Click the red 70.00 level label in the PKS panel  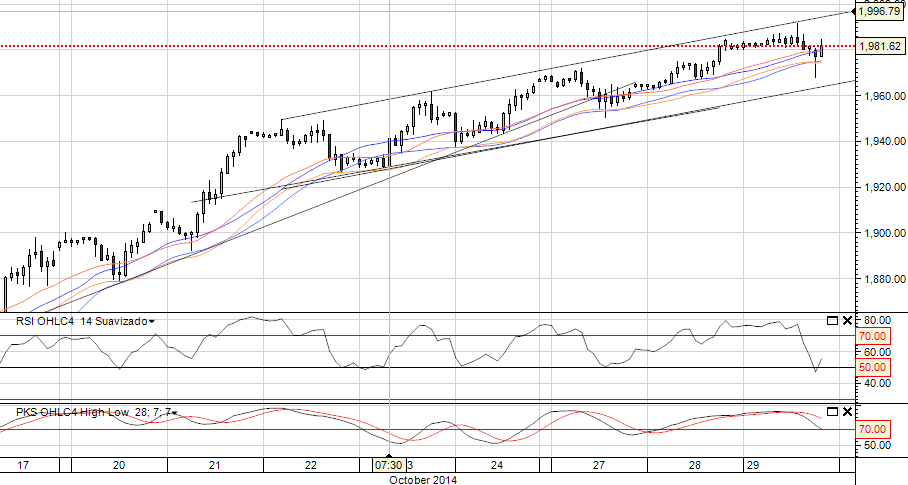(x=872, y=429)
